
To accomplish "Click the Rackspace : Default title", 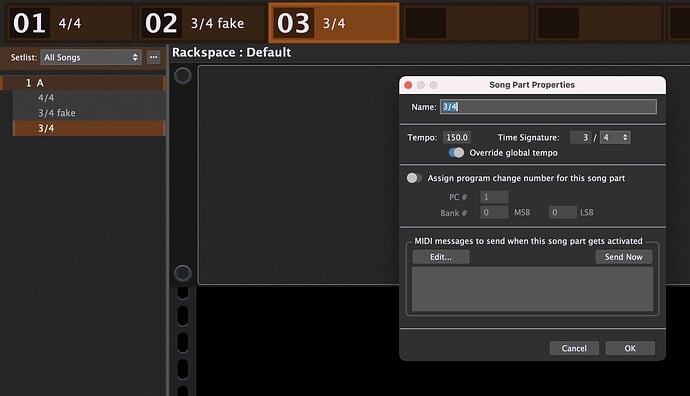I will [231, 52].
